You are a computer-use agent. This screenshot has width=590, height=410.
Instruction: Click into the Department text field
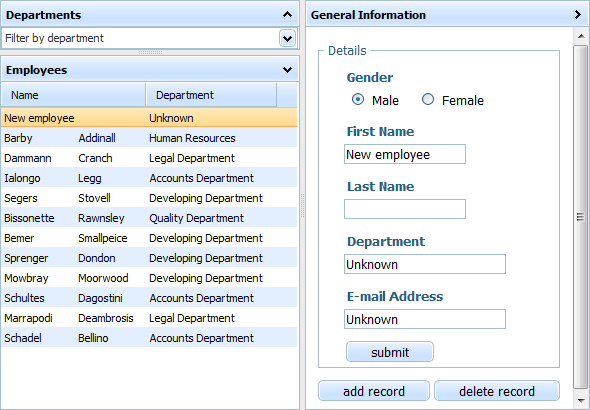[x=425, y=264]
